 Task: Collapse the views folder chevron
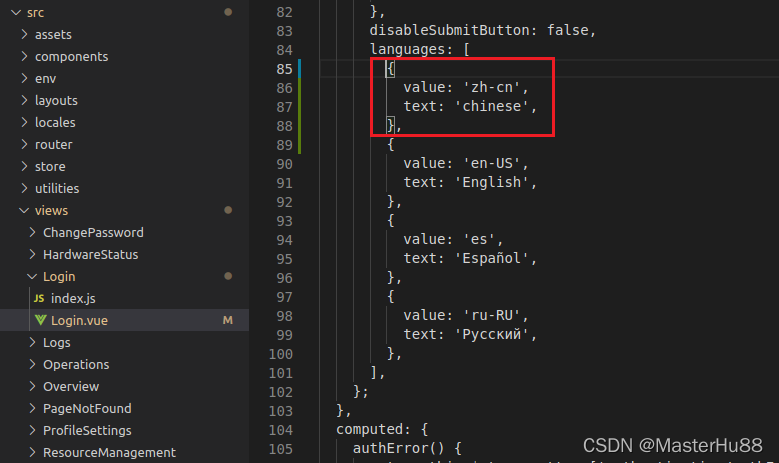[x=24, y=211]
